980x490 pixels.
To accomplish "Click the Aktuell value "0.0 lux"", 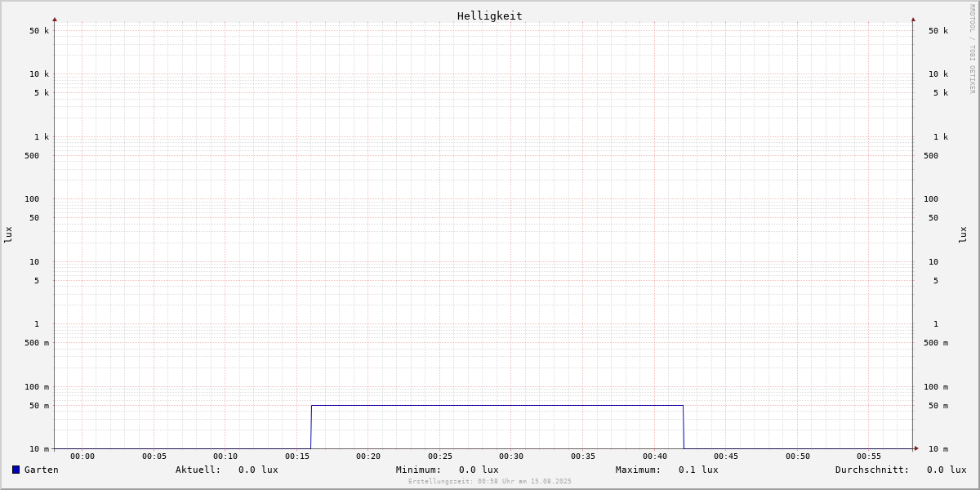I will (258, 470).
